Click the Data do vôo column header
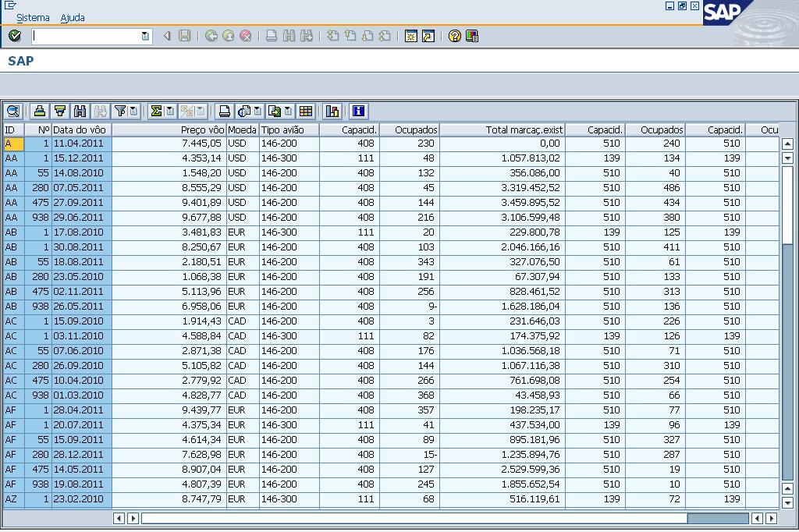The width and height of the screenshot is (799, 532). tap(80, 129)
